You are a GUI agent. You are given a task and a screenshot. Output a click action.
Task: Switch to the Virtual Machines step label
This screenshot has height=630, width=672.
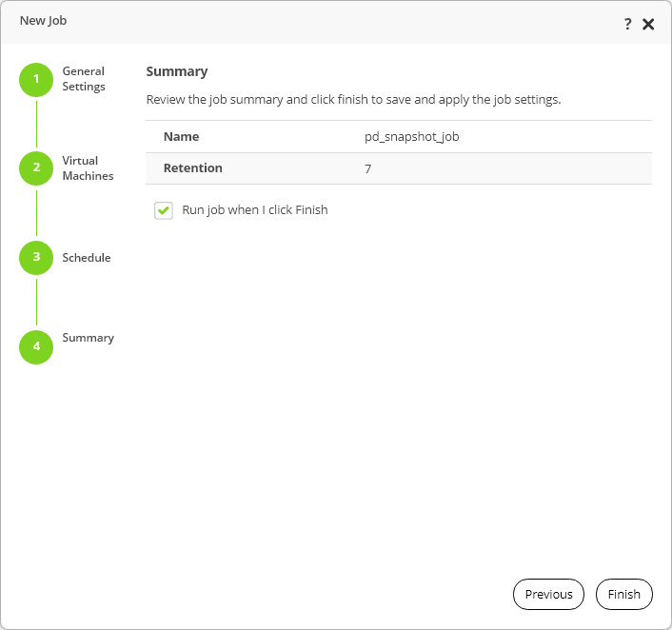pos(88,168)
